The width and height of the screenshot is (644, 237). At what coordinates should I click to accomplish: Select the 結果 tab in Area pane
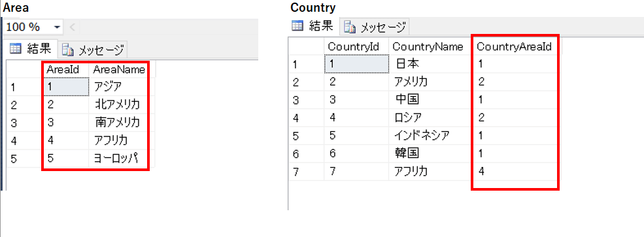[32, 49]
